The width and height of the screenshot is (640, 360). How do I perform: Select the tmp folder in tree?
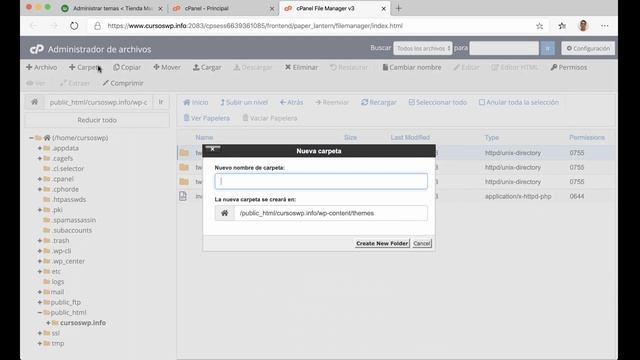click(58, 343)
